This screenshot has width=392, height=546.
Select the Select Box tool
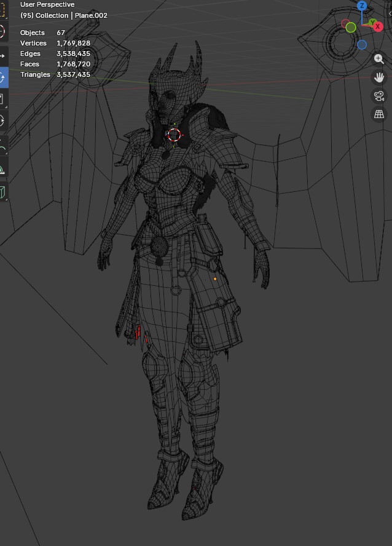coord(3,10)
